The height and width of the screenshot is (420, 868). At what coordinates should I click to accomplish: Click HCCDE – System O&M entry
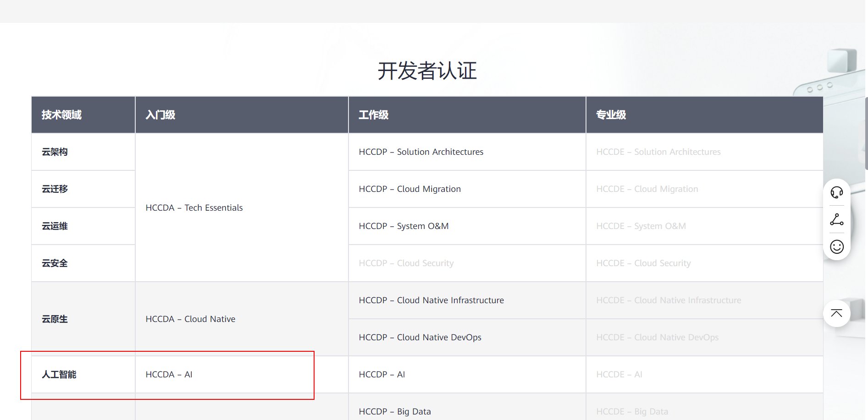pos(641,226)
